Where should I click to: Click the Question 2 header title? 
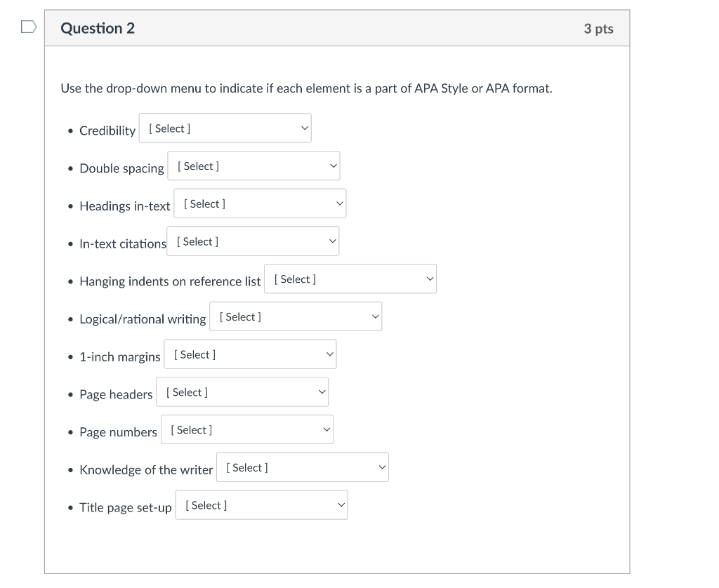(98, 28)
